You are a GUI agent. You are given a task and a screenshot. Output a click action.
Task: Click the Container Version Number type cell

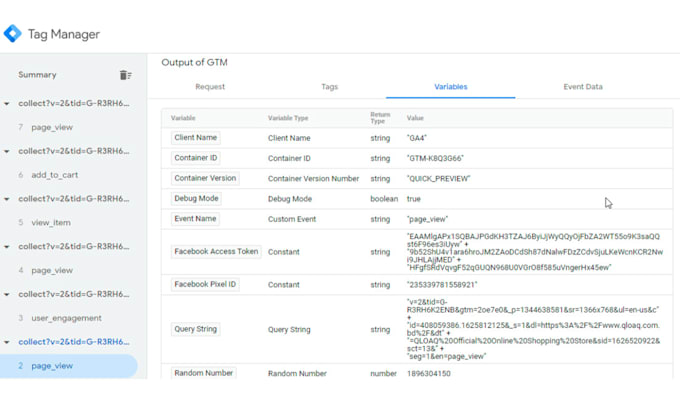tap(314, 179)
